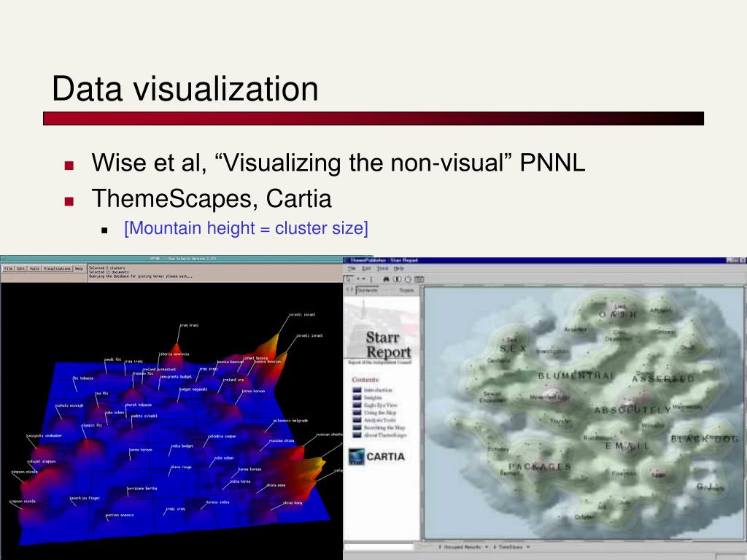747x560 pixels.
Task: Switch to the Topics tab
Action: pyautogui.click(x=406, y=290)
